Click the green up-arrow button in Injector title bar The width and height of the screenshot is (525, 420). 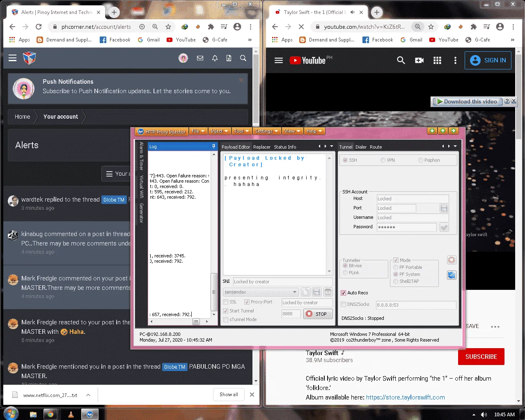(442, 131)
